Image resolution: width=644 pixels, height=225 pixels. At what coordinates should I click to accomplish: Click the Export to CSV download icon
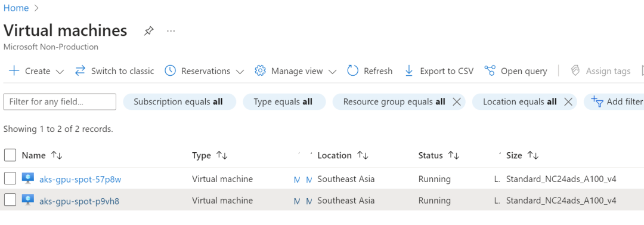pos(408,71)
